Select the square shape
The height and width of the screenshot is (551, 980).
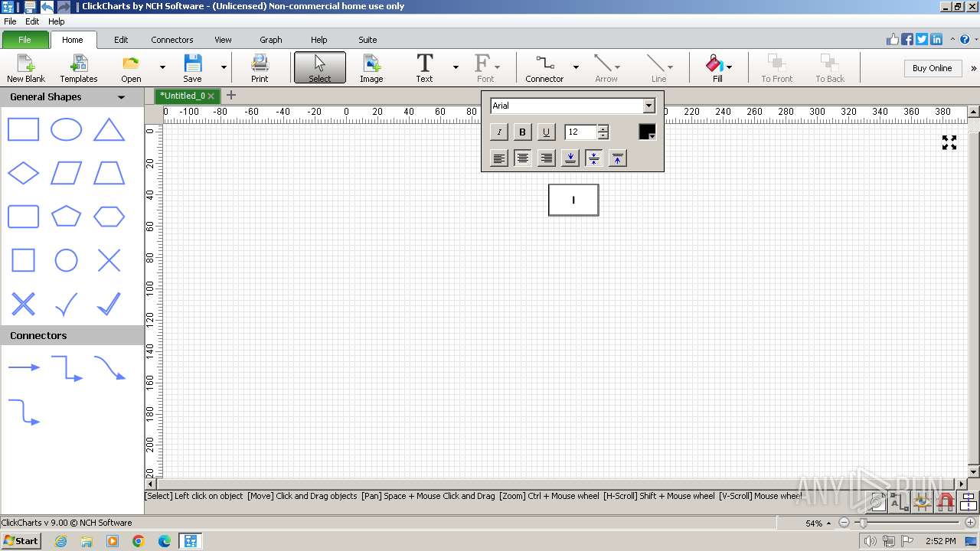tap(23, 260)
